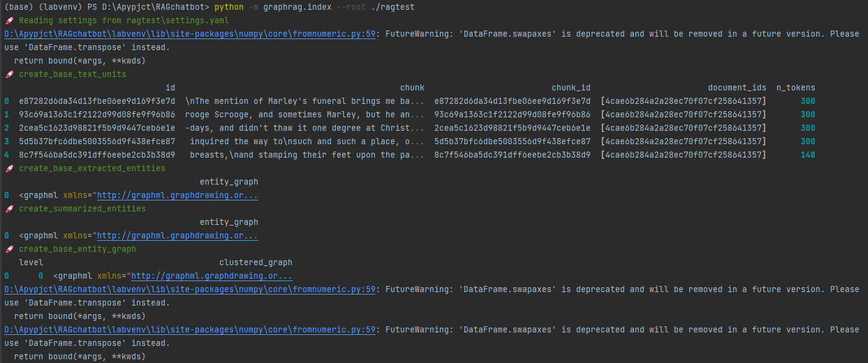Screen dimensions: 868x363
Task: Click the id e87282d6da34d13fbe06ee9d169f3e7d in row 0
Action: (97, 101)
